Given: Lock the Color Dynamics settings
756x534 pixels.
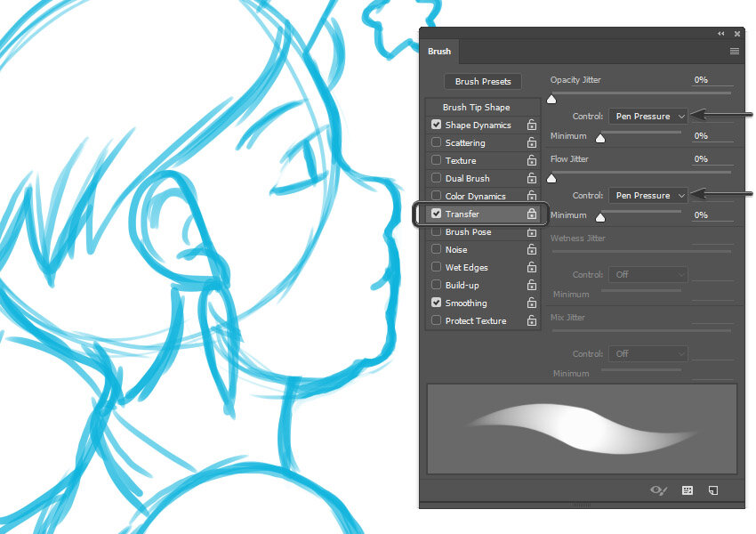Looking at the screenshot, I should click(531, 196).
